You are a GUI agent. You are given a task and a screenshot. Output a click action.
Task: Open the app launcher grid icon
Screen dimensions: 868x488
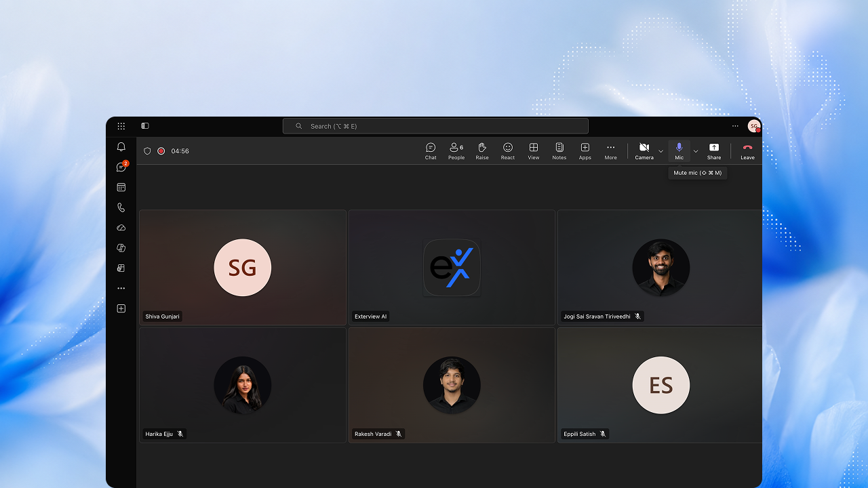pyautogui.click(x=121, y=126)
